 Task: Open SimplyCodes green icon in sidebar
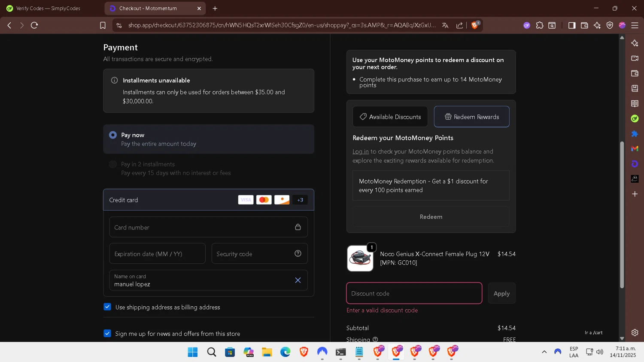coord(635,118)
